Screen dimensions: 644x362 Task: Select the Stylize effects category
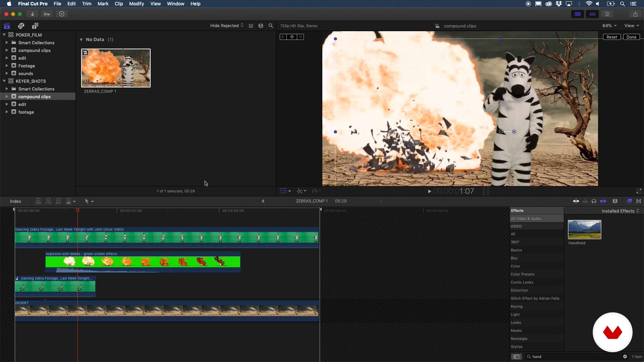536,347
